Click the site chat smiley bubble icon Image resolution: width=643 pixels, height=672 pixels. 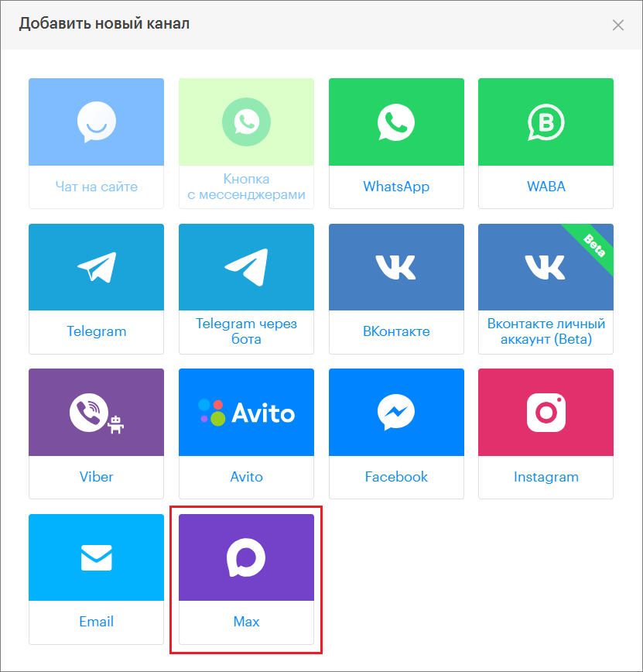[96, 122]
